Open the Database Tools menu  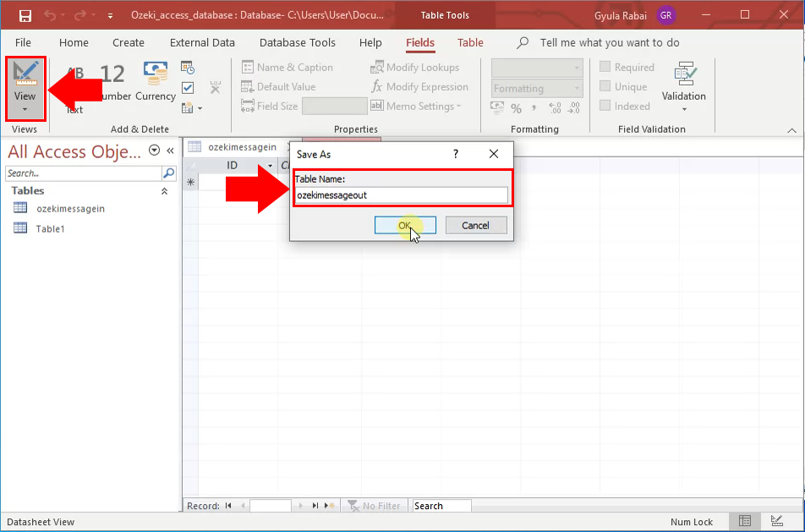coord(297,42)
